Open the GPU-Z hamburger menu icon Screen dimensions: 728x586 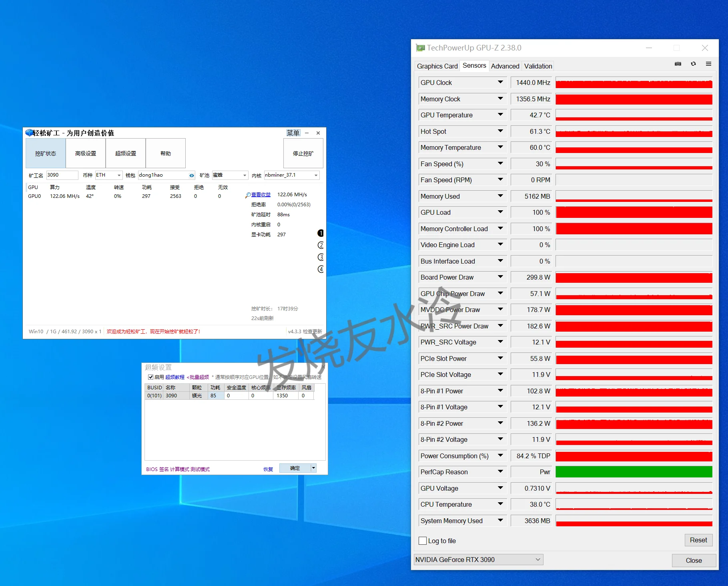(x=708, y=64)
